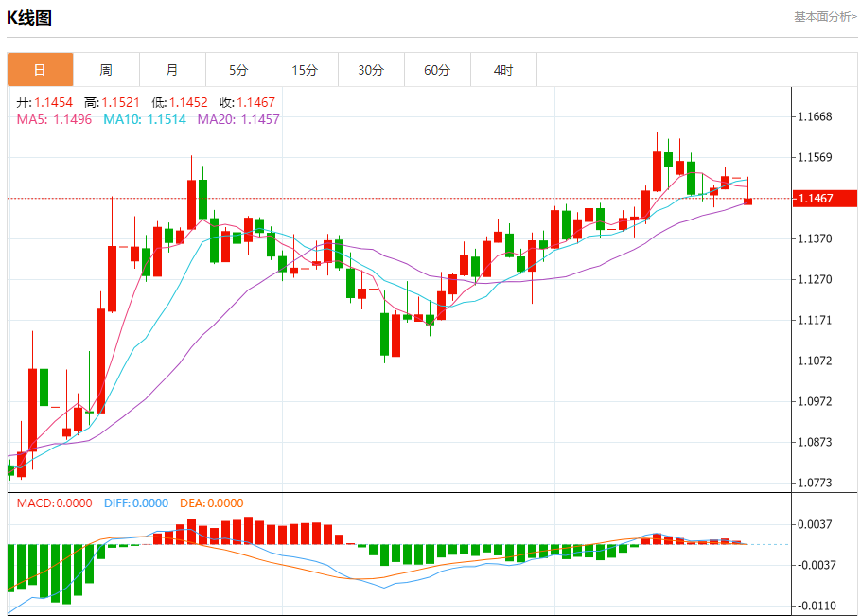
Task: Switch to the 周 weekly tab
Action: [106, 70]
